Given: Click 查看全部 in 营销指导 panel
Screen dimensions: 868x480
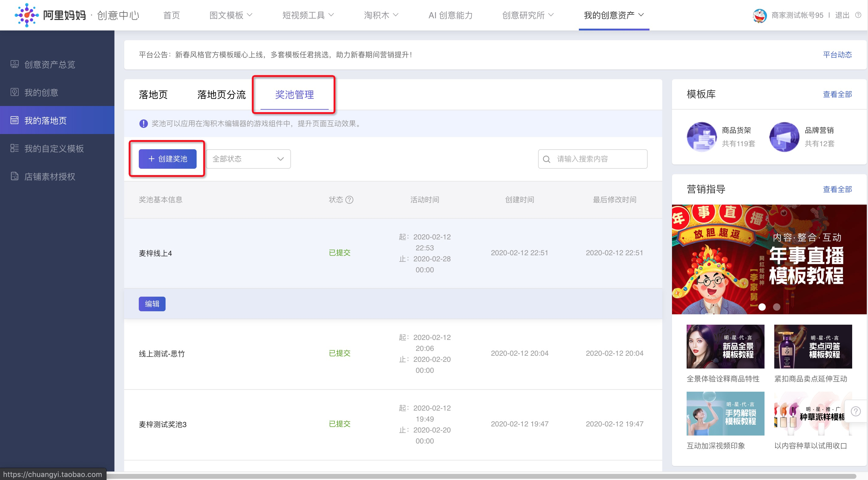Looking at the screenshot, I should pos(837,189).
